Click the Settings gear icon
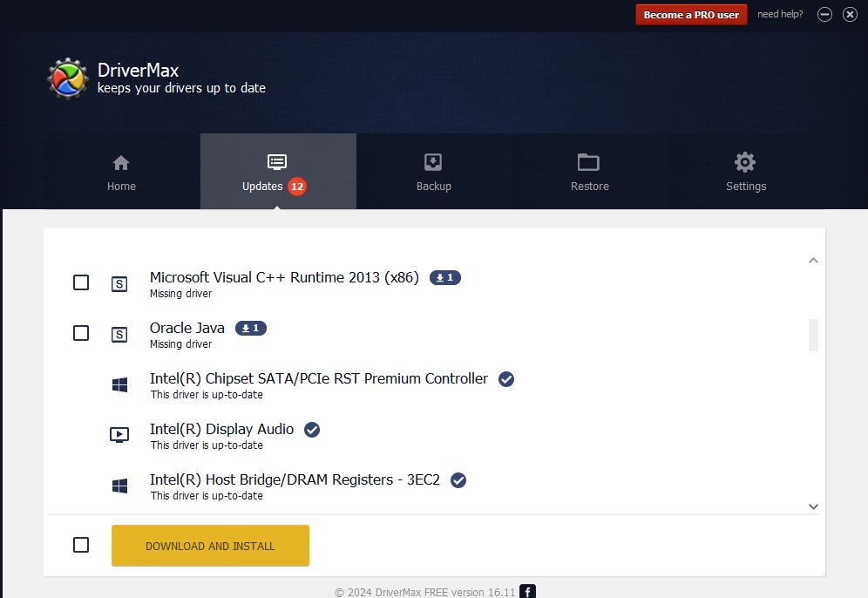 (745, 162)
